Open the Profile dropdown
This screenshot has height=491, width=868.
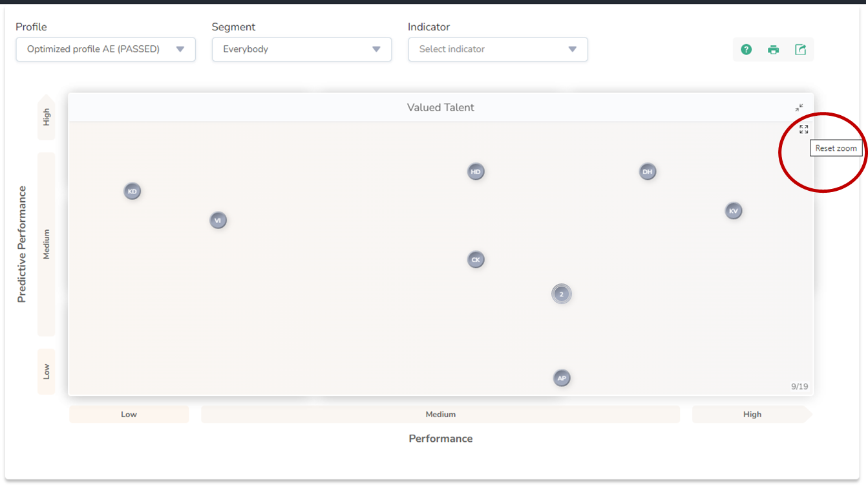(x=105, y=49)
